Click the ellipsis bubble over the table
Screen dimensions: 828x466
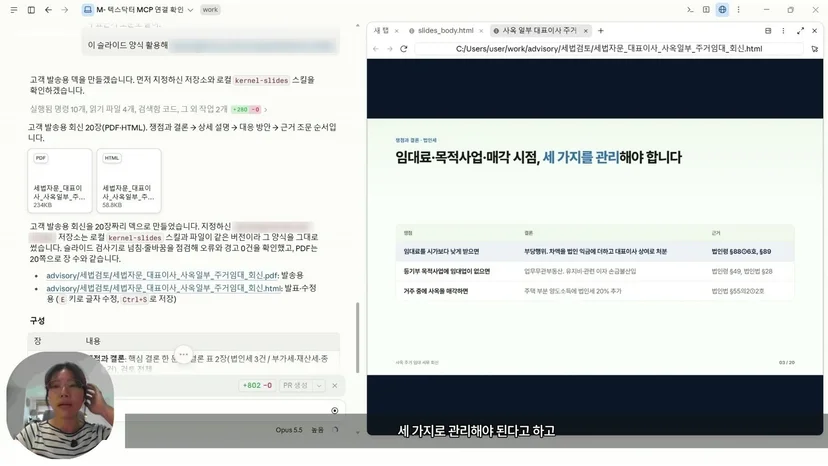point(183,355)
